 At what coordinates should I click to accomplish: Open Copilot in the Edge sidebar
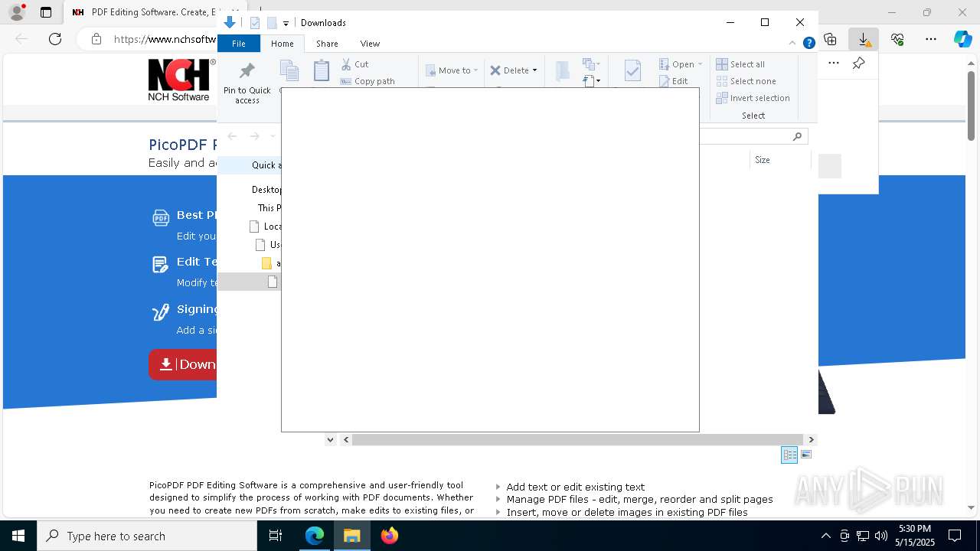pos(962,39)
